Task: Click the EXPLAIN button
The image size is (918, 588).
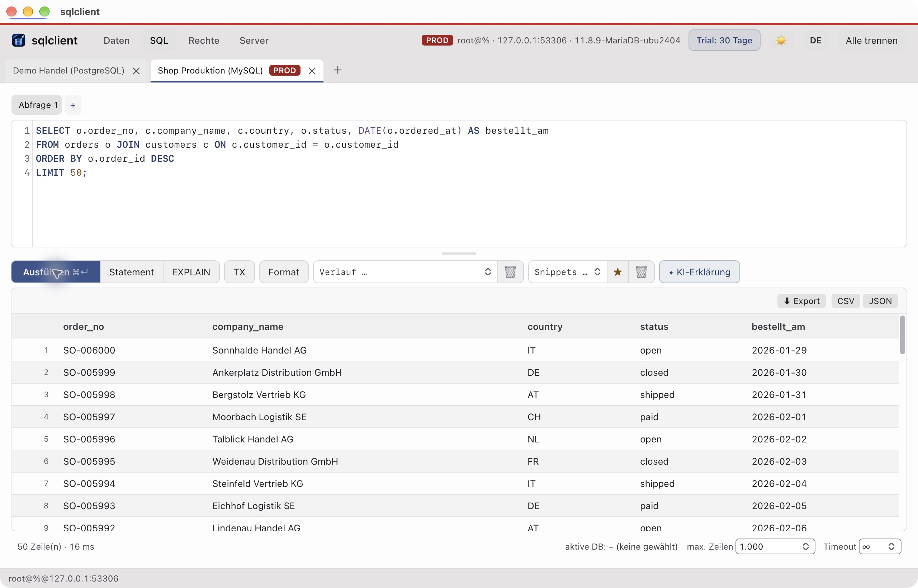Action: (x=191, y=272)
